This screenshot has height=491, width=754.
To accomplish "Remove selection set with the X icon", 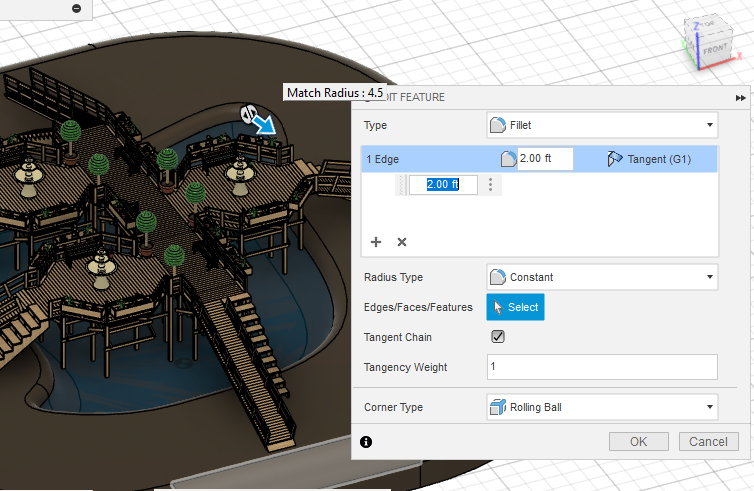I will pyautogui.click(x=402, y=242).
